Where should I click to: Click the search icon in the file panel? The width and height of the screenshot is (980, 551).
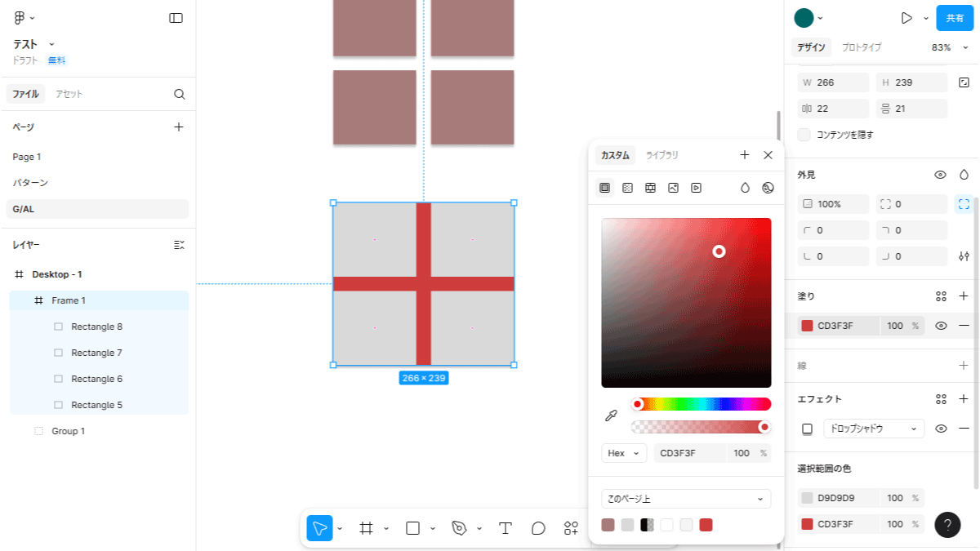(x=180, y=94)
